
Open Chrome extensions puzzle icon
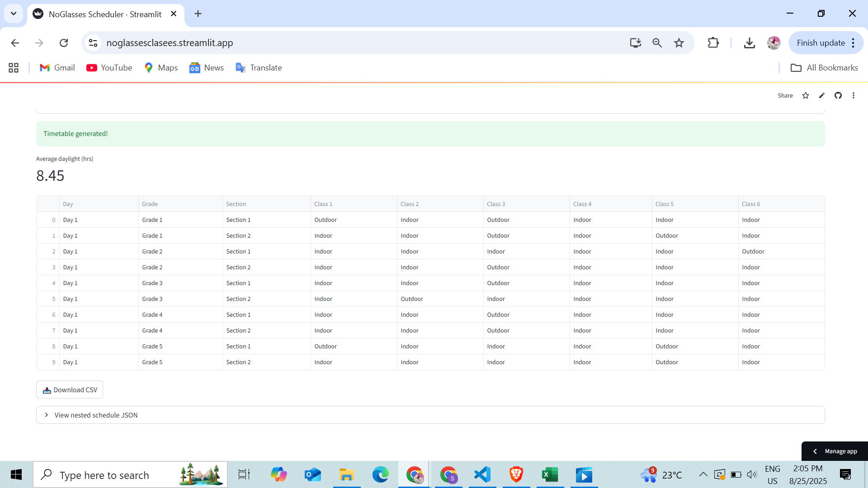[713, 43]
